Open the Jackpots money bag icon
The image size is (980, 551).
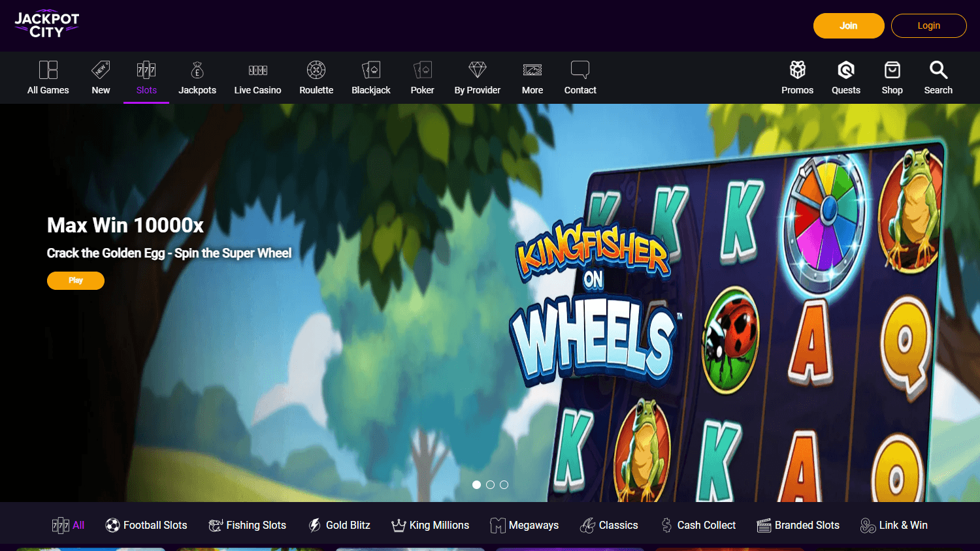tap(197, 70)
